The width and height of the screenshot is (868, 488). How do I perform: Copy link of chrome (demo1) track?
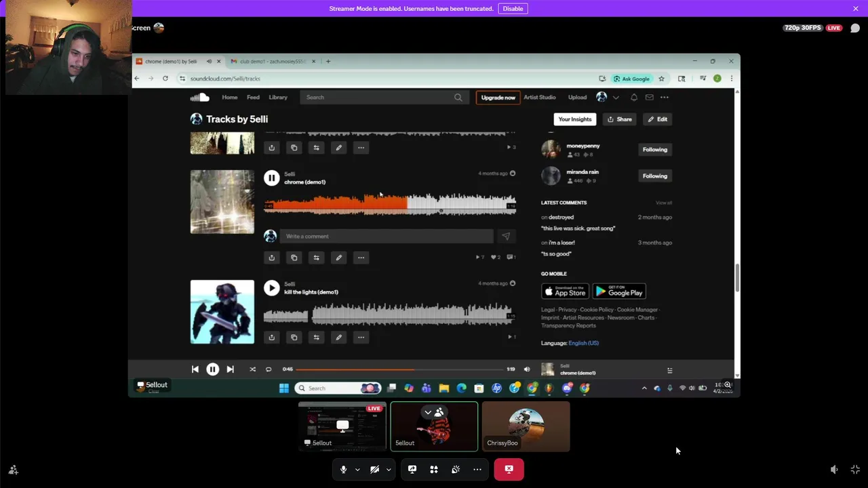294,258
